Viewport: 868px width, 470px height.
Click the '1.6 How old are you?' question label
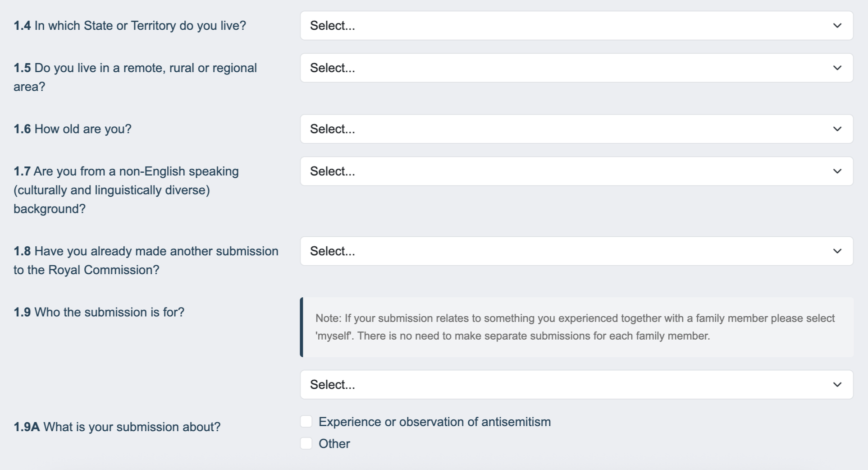73,129
